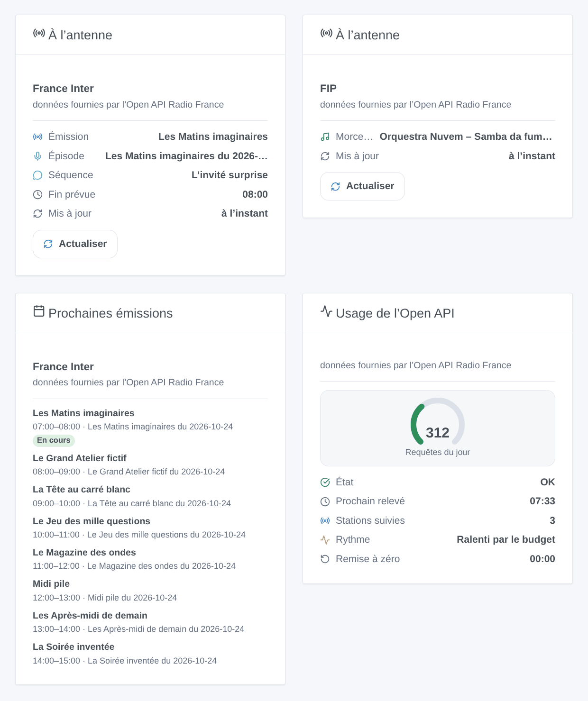Select the Les Matins imaginaires schedule entry
Screen dimensions: 588x701
(x=150, y=427)
